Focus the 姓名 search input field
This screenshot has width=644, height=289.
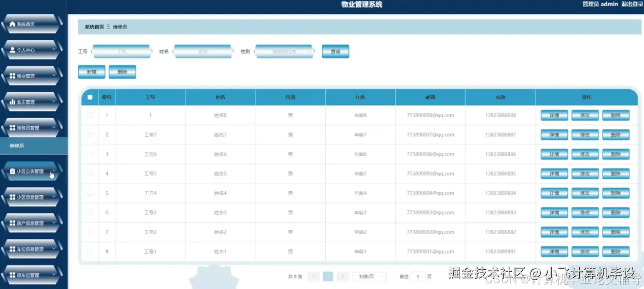203,52
